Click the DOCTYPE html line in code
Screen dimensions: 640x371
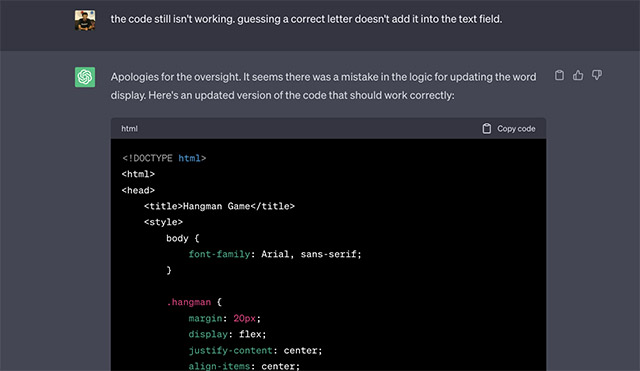(x=164, y=158)
